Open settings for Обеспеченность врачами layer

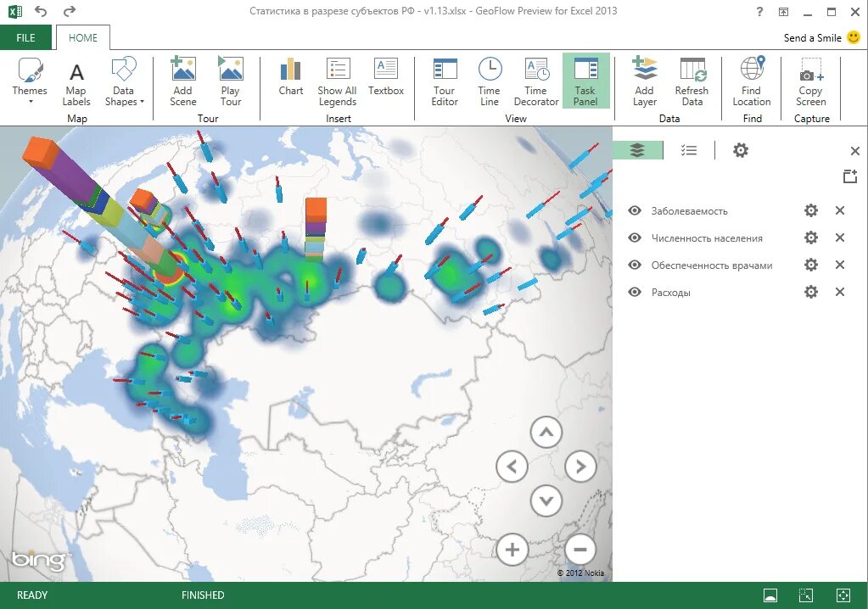(811, 265)
